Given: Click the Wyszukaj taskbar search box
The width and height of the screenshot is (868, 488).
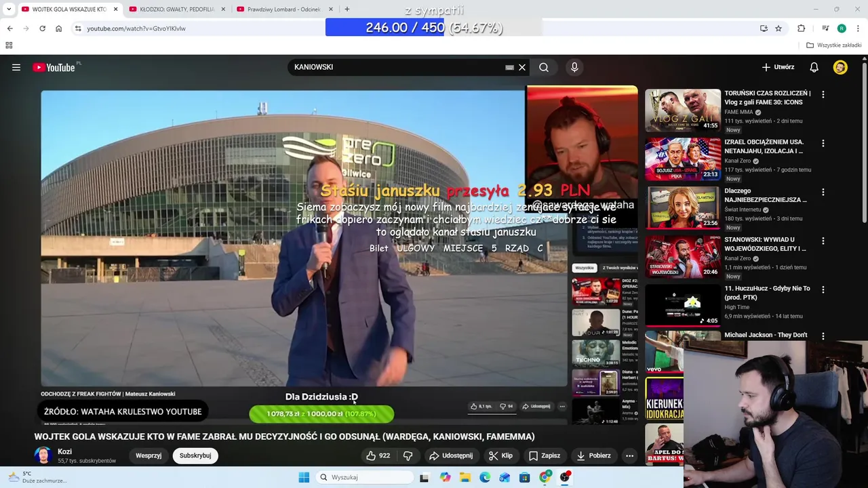Looking at the screenshot, I should 366,477.
